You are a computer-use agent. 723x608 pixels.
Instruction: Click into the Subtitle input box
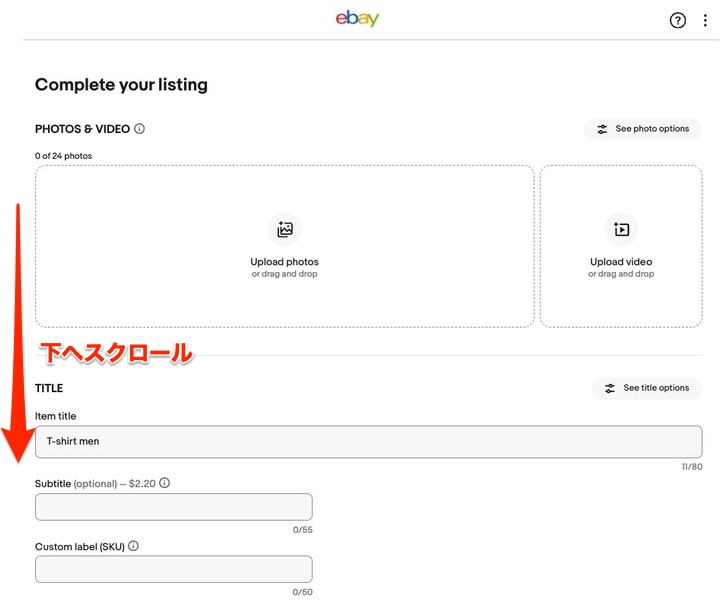[x=174, y=507]
